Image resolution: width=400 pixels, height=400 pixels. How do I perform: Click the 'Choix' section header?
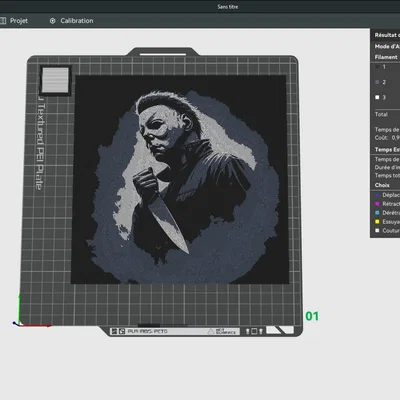(x=382, y=185)
